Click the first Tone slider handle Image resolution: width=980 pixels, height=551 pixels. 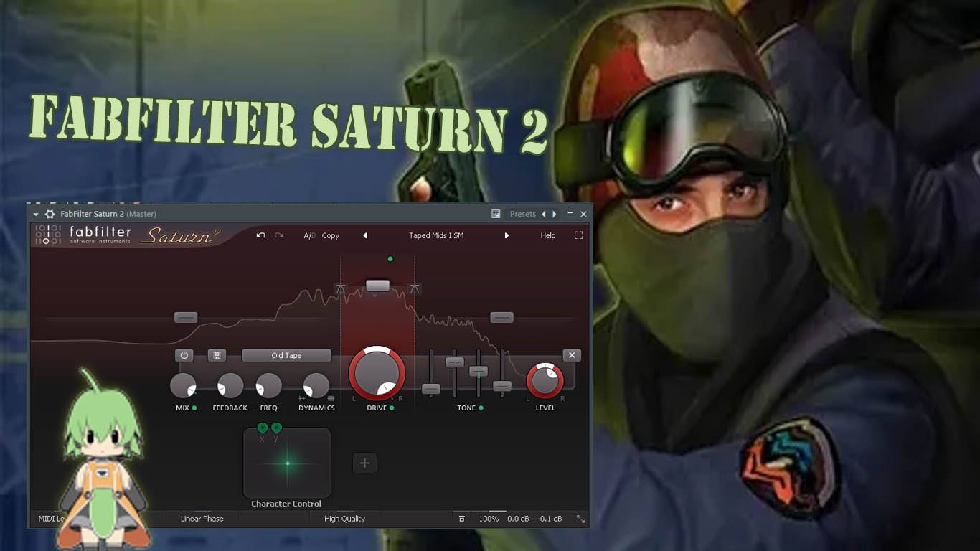tap(431, 389)
